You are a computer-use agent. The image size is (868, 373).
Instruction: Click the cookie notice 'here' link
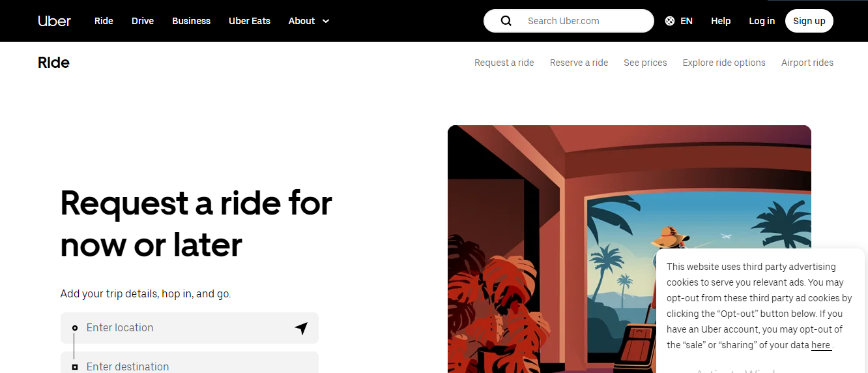[x=821, y=345]
